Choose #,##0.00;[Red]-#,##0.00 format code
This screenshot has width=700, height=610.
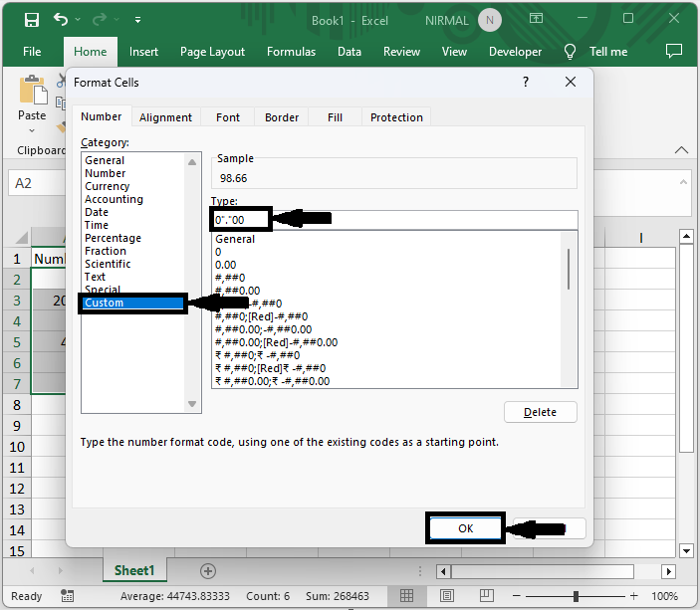pyautogui.click(x=277, y=342)
